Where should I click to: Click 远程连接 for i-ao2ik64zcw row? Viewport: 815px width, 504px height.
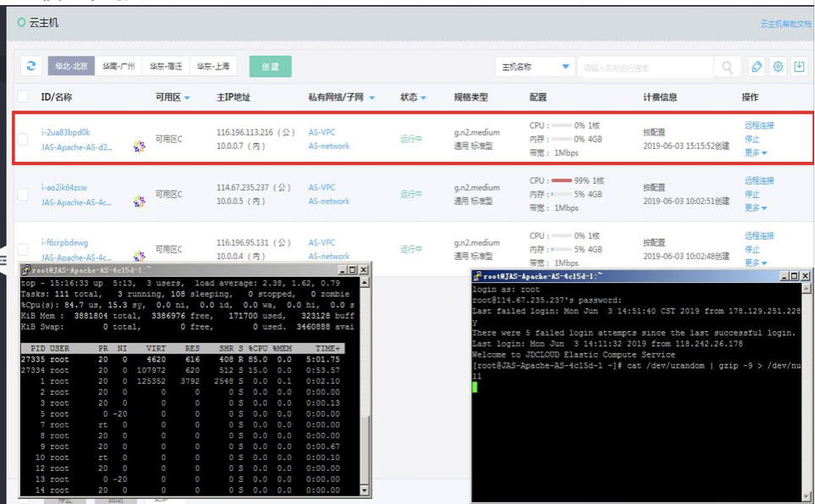coord(759,180)
